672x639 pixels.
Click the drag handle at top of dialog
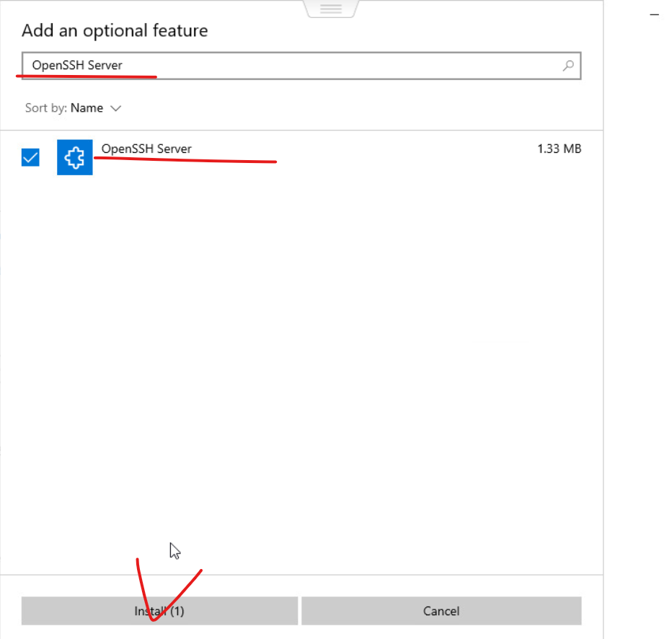tap(331, 9)
